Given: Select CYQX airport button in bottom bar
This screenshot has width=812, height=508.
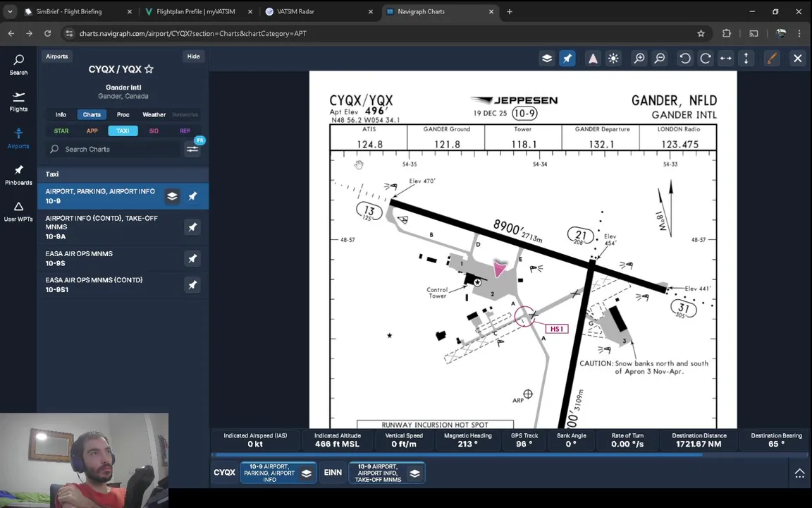Looking at the screenshot, I should pyautogui.click(x=224, y=473).
